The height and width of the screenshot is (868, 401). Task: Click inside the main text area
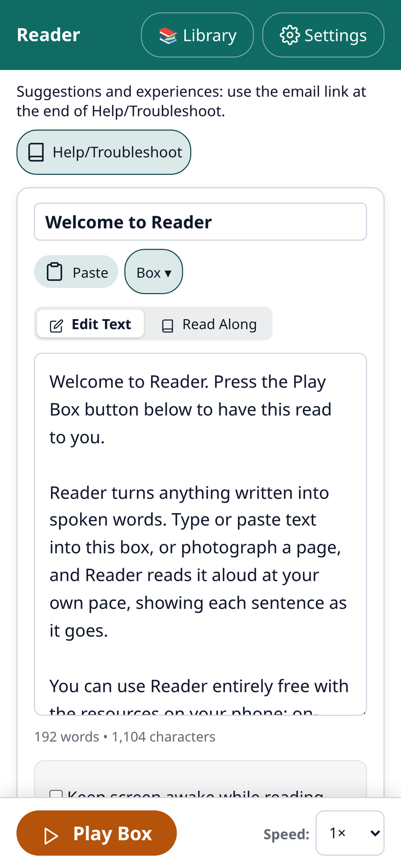[200, 534]
